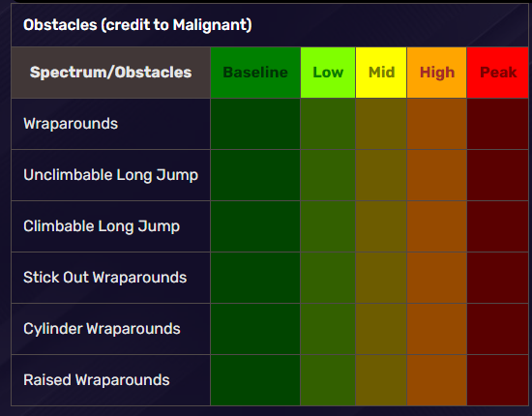Select the orange High header cell
Screen dimensions: 532x416
pyautogui.click(x=436, y=73)
